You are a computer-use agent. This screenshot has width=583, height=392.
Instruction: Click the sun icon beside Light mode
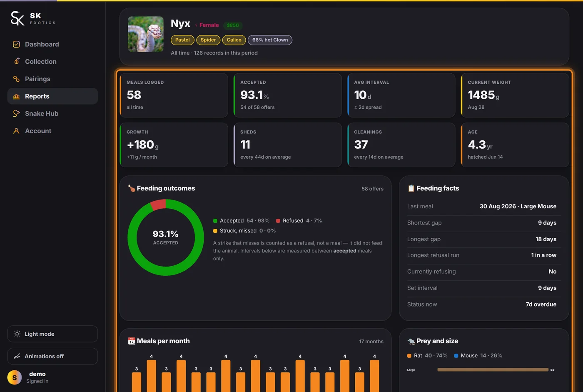coord(17,334)
